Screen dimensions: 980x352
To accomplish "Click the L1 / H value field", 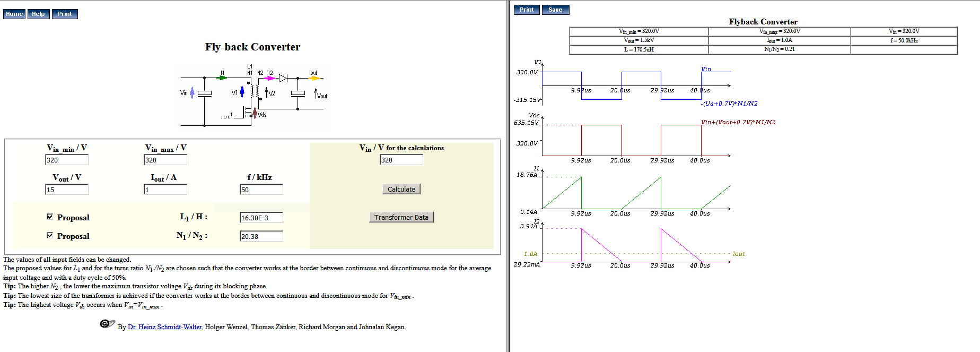I will coord(261,218).
